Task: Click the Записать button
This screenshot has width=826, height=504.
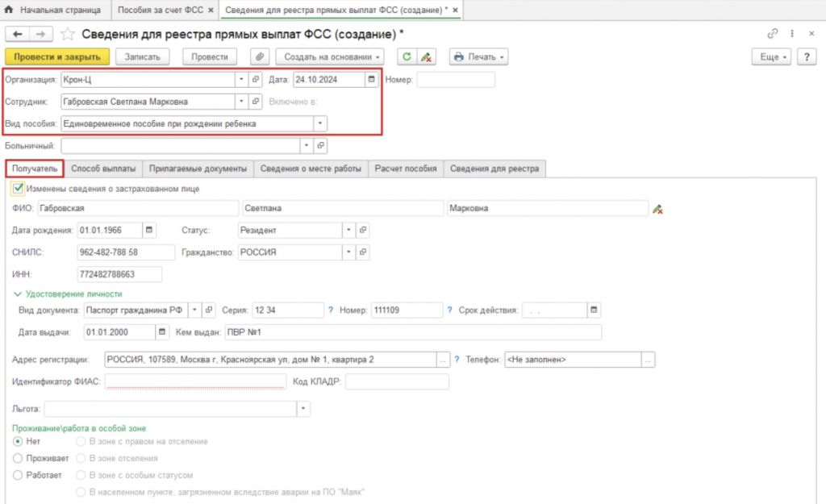Action: [x=142, y=57]
